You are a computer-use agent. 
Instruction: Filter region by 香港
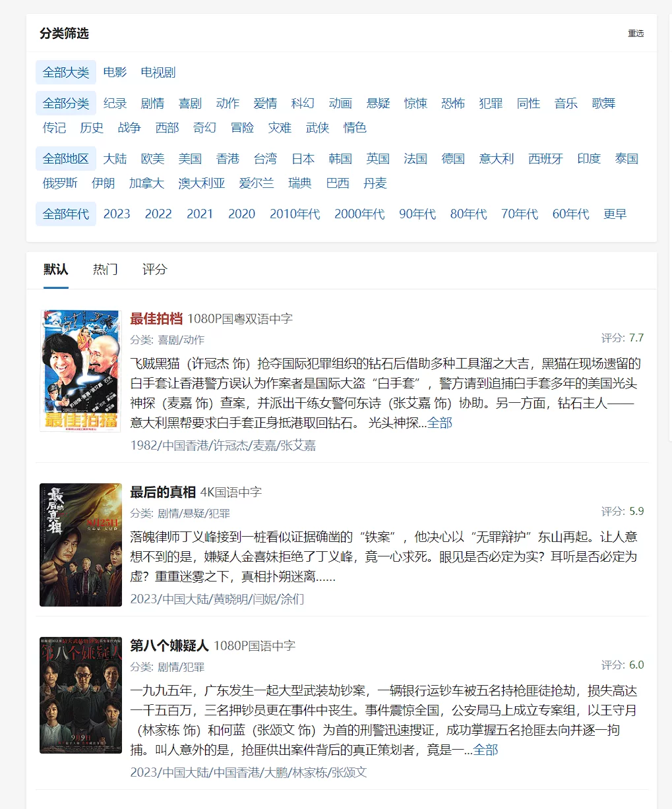point(228,159)
